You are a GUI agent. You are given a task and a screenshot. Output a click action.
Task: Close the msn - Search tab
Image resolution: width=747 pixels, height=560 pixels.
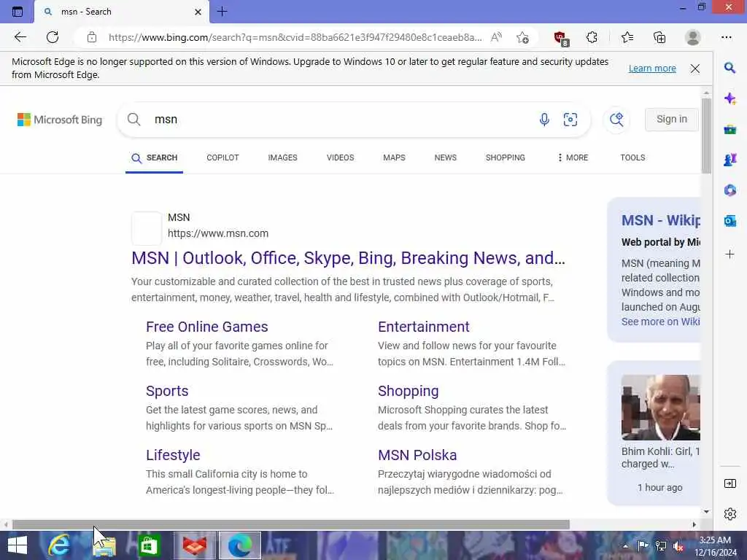pos(198,12)
